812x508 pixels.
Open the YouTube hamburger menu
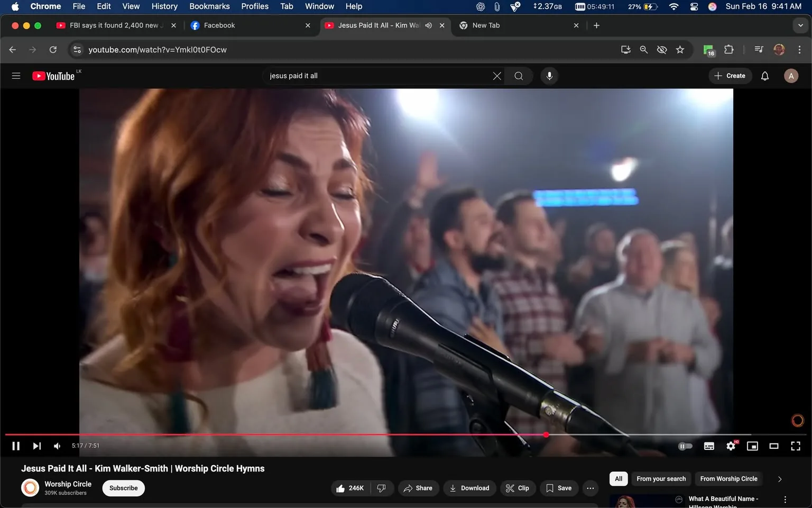point(16,75)
